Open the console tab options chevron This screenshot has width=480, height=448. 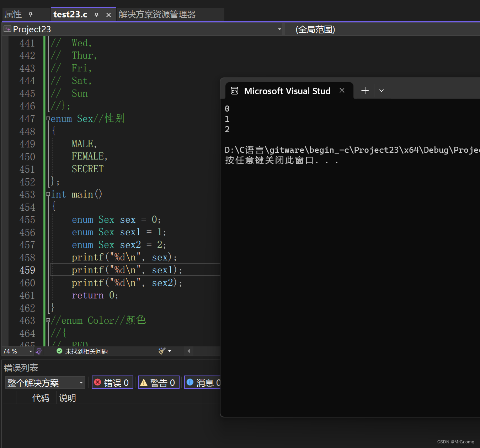pyautogui.click(x=382, y=91)
